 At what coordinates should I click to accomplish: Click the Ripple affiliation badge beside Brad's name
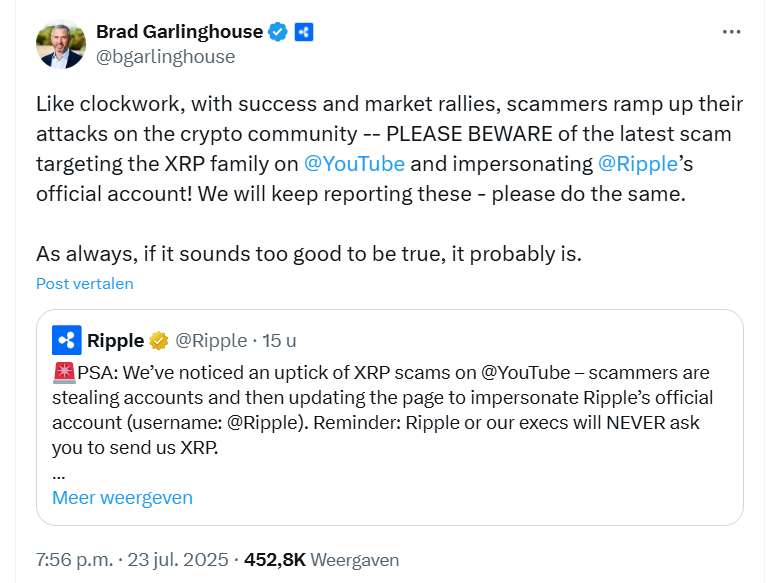point(304,32)
